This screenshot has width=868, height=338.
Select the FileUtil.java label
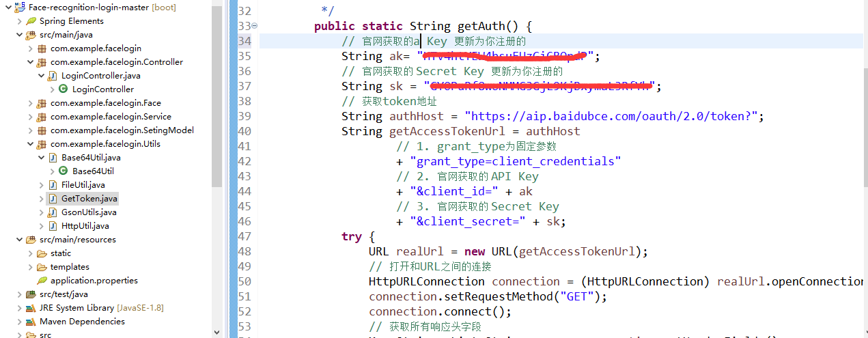click(83, 185)
